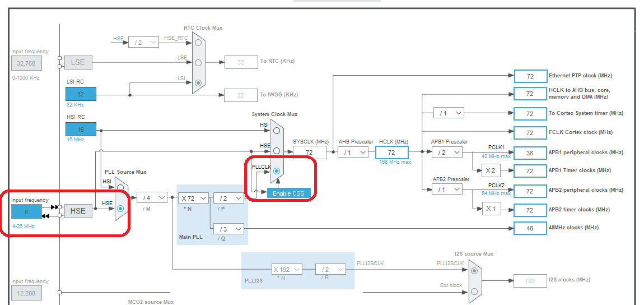Click the APB2 X 1 timer multiplier box
The image size is (644, 305).
coord(492,209)
